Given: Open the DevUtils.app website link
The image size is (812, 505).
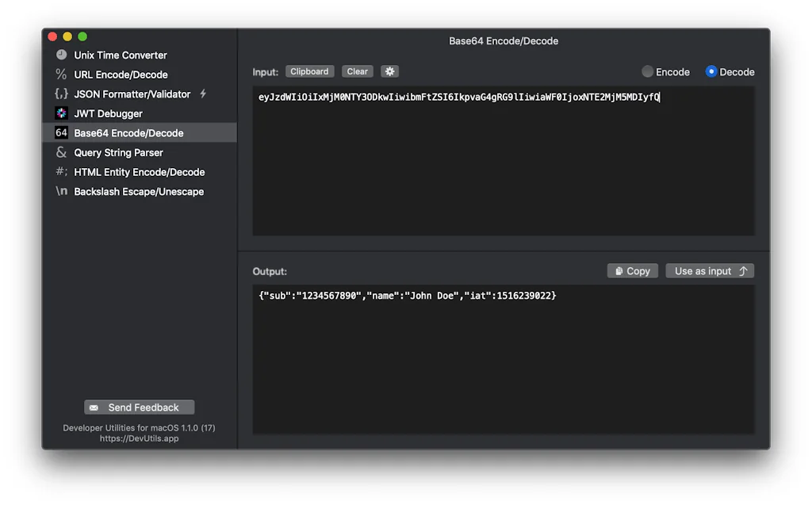Looking at the screenshot, I should (x=139, y=438).
